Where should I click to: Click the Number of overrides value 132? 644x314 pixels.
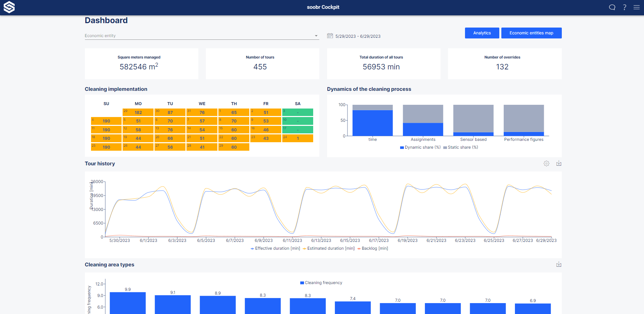502,67
